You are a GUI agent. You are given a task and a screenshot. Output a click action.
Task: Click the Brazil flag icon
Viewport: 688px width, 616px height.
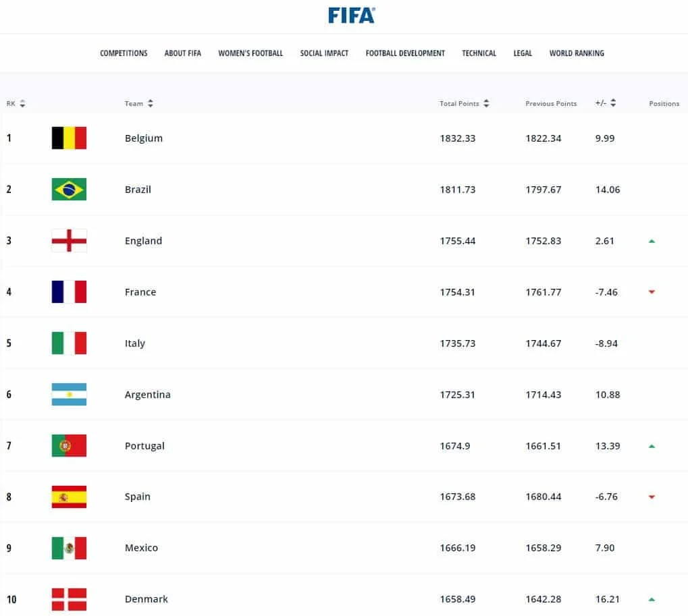[x=69, y=190]
